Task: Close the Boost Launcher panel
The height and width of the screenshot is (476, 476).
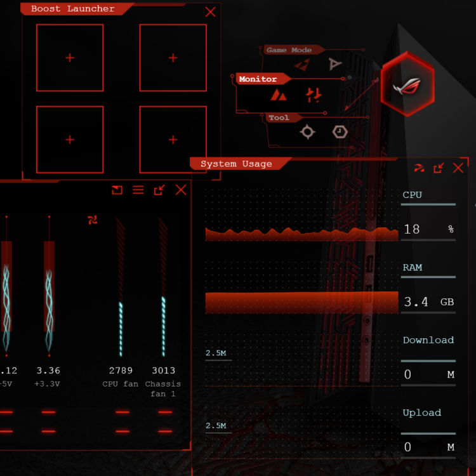Action: [211, 12]
